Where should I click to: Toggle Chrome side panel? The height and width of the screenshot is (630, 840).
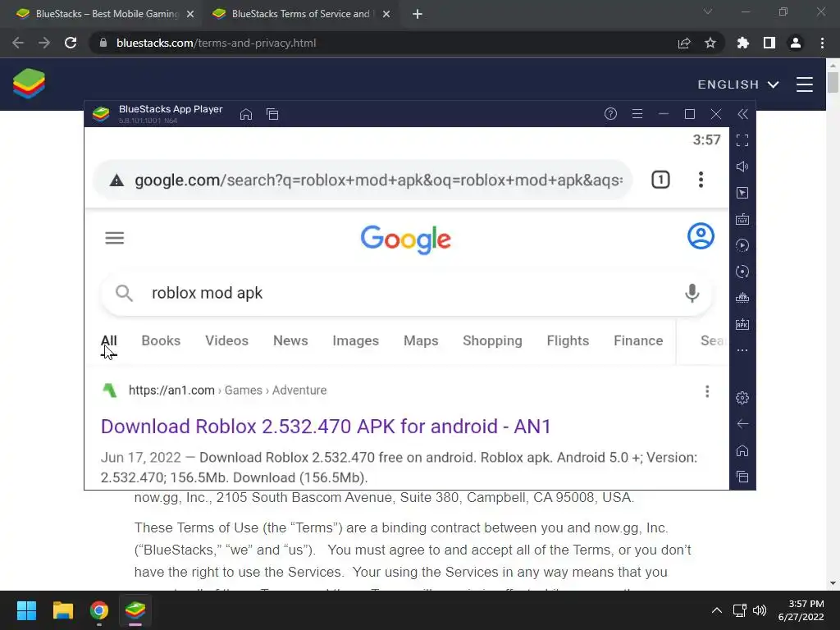[x=769, y=43]
